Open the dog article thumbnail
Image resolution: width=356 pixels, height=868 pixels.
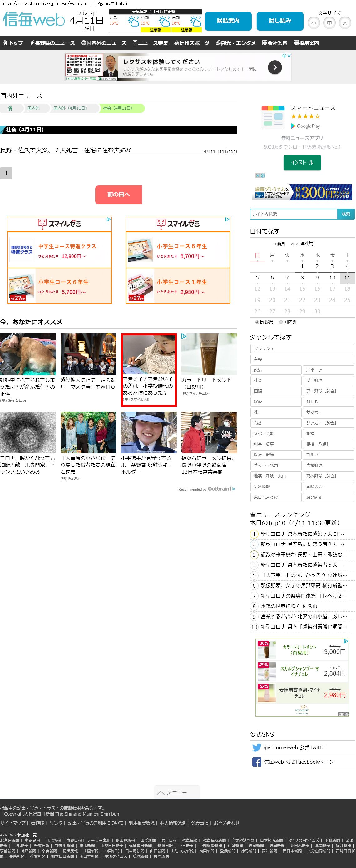[28, 354]
